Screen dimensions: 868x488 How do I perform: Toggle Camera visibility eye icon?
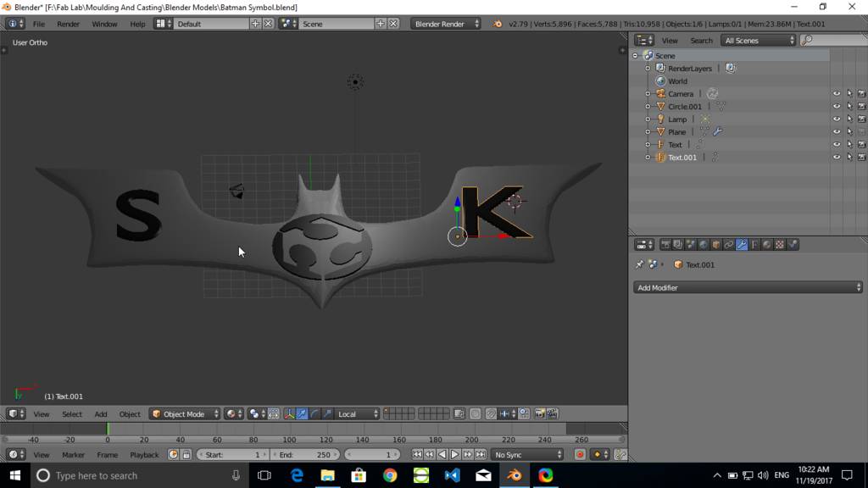coord(837,93)
